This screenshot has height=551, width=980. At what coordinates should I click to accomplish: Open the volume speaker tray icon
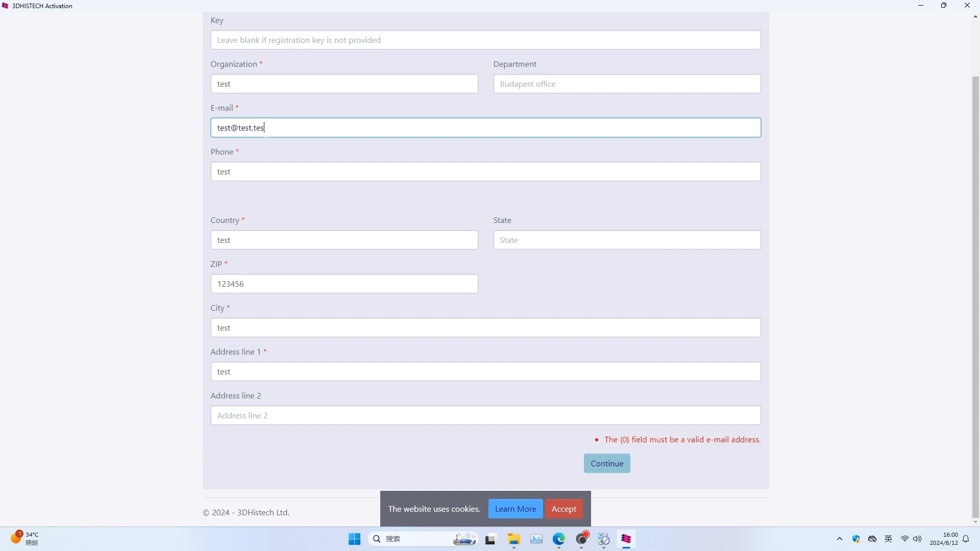[917, 539]
